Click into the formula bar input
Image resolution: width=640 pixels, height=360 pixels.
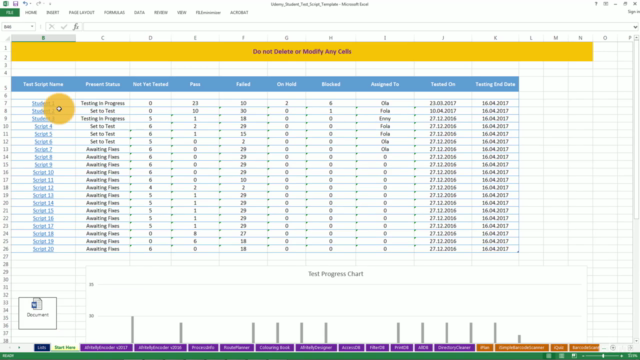point(357,27)
